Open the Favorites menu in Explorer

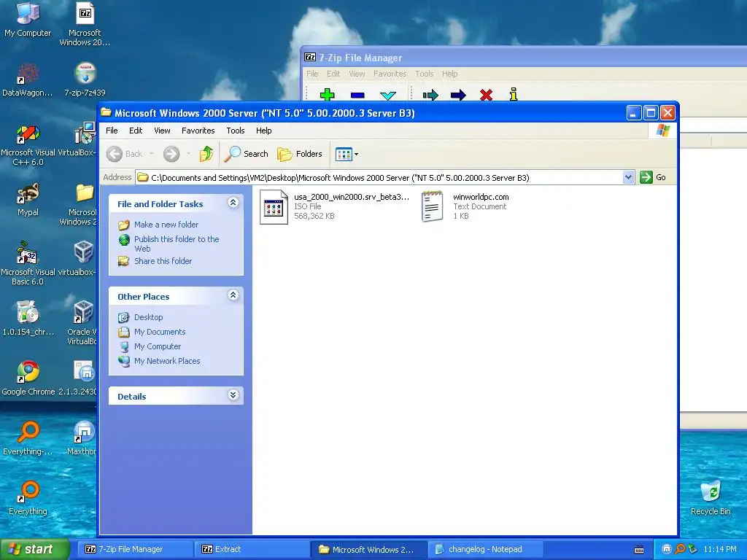(198, 131)
